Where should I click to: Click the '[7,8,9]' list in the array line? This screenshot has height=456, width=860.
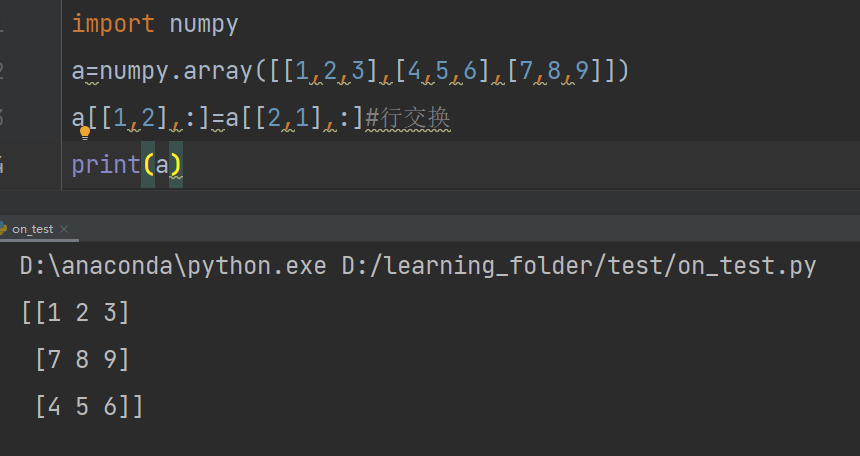[554, 71]
